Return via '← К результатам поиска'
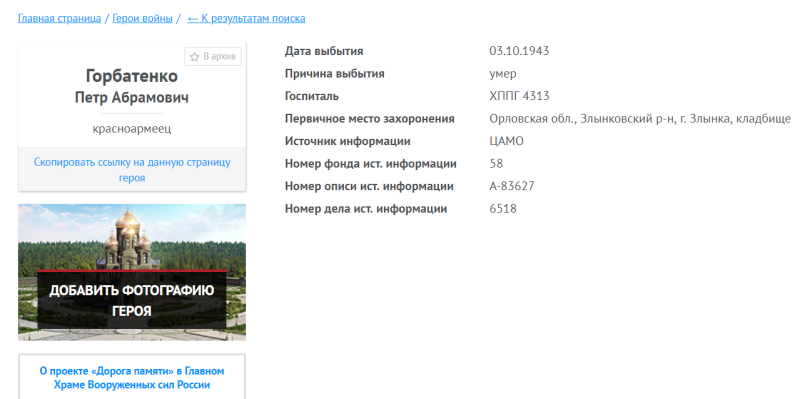800x399 pixels. coord(246,18)
